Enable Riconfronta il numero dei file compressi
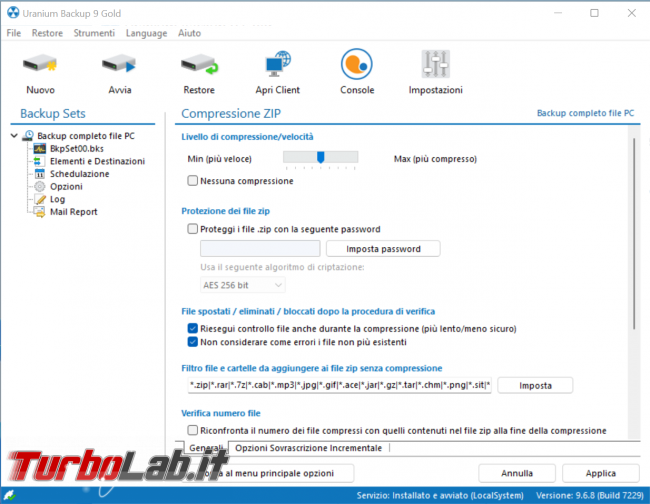The height and width of the screenshot is (504, 650). pyautogui.click(x=192, y=430)
